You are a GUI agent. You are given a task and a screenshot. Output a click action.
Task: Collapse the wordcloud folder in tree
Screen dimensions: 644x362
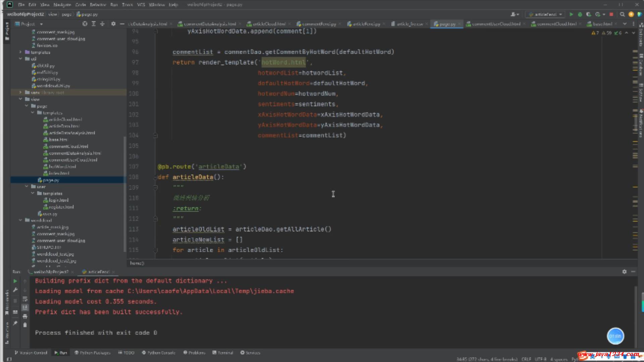click(20, 220)
